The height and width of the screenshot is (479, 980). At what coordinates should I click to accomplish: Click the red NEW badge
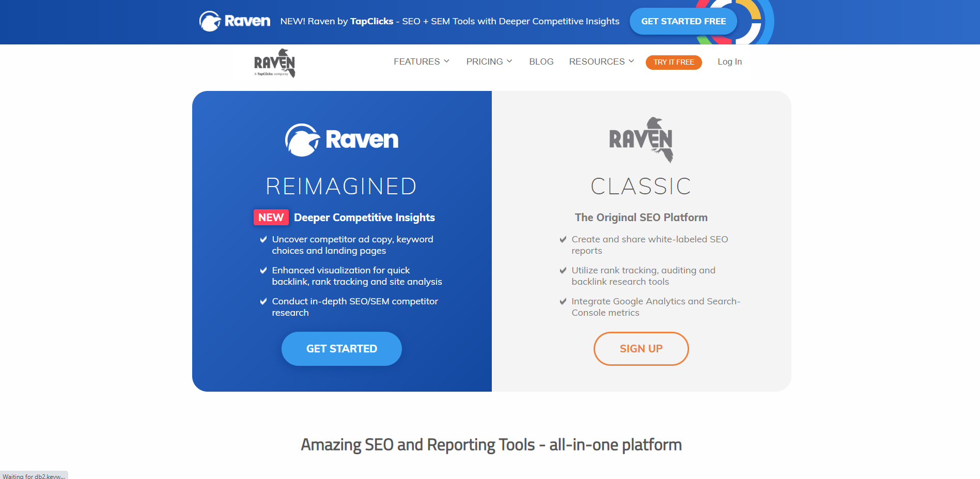271,218
